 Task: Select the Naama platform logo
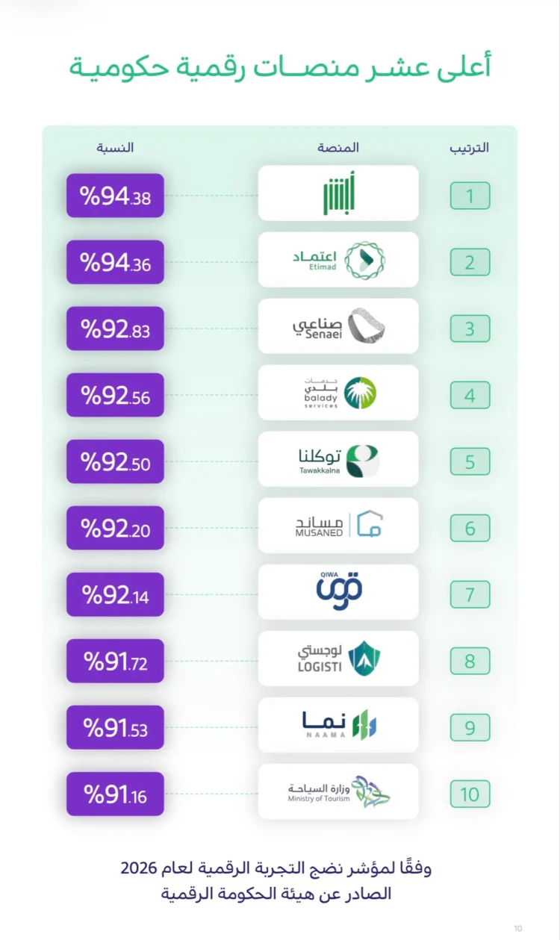pos(339,724)
